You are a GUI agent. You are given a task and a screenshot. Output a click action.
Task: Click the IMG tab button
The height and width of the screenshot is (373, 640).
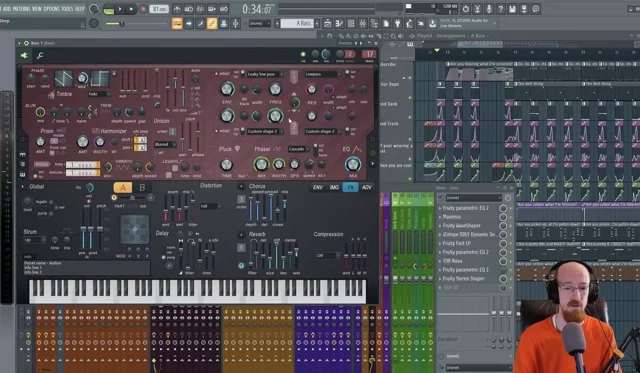[334, 187]
